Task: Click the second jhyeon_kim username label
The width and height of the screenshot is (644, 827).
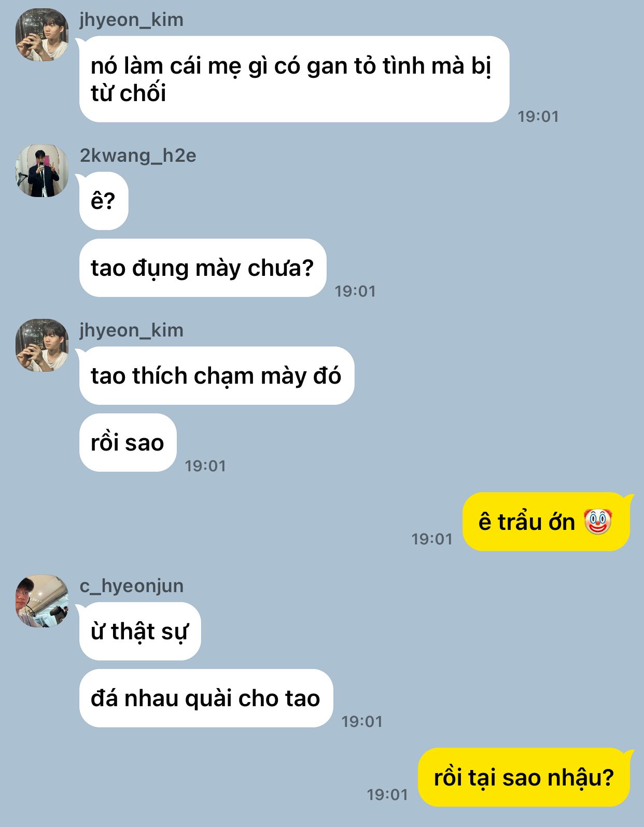Action: pyautogui.click(x=131, y=330)
